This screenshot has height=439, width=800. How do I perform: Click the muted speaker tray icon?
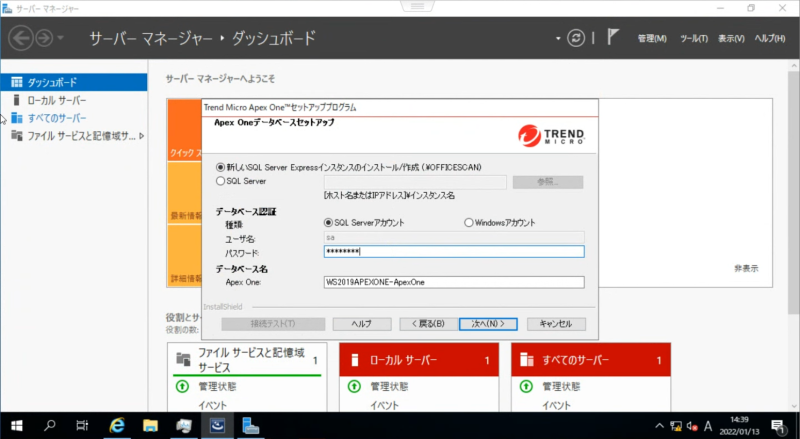[692, 426]
